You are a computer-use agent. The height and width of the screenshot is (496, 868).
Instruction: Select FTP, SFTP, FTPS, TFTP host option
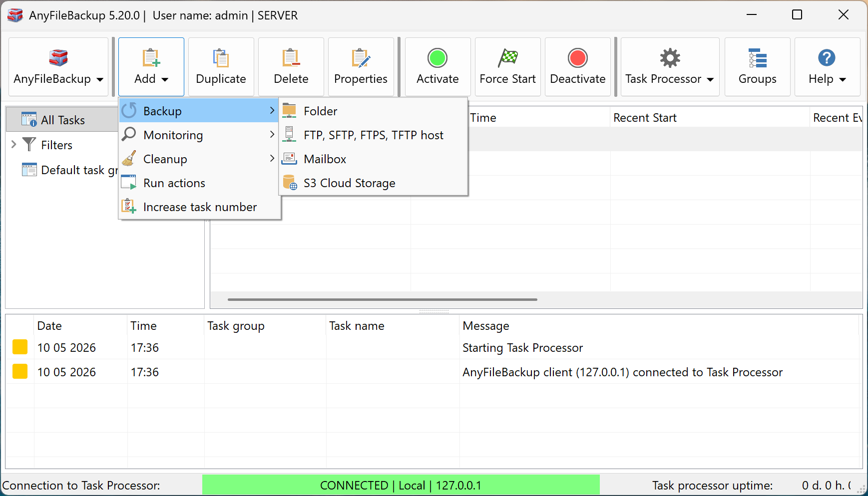[373, 135]
